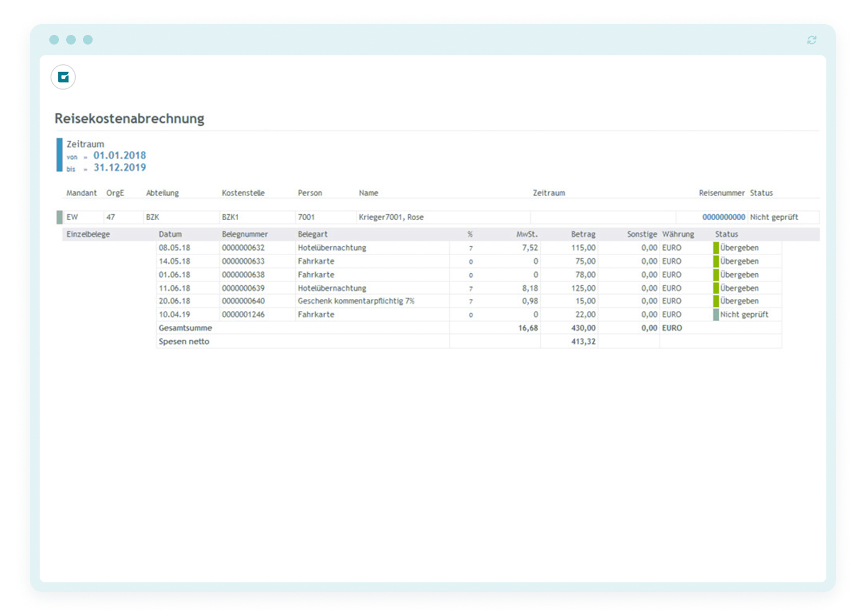
Task: Click the Kostenstelle column header
Action: 243,193
